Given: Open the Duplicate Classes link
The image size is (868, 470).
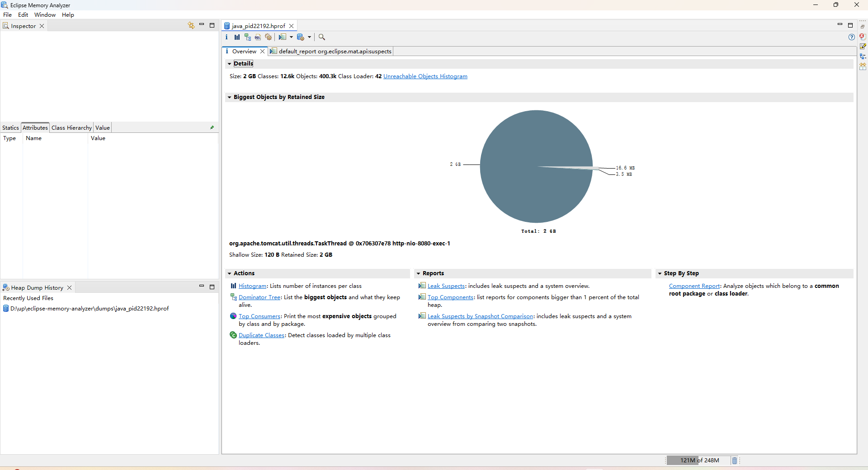Looking at the screenshot, I should coord(261,335).
